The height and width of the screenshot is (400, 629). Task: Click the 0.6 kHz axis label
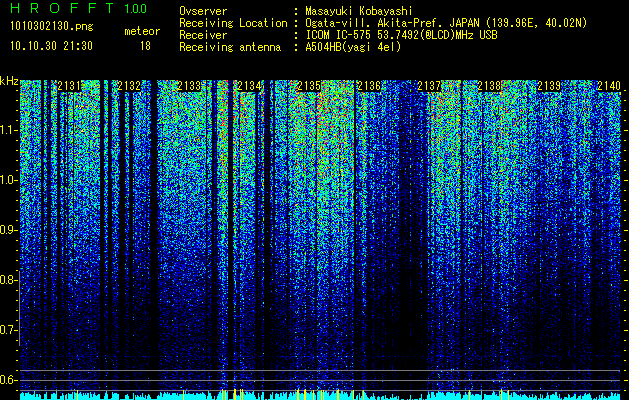click(8, 380)
